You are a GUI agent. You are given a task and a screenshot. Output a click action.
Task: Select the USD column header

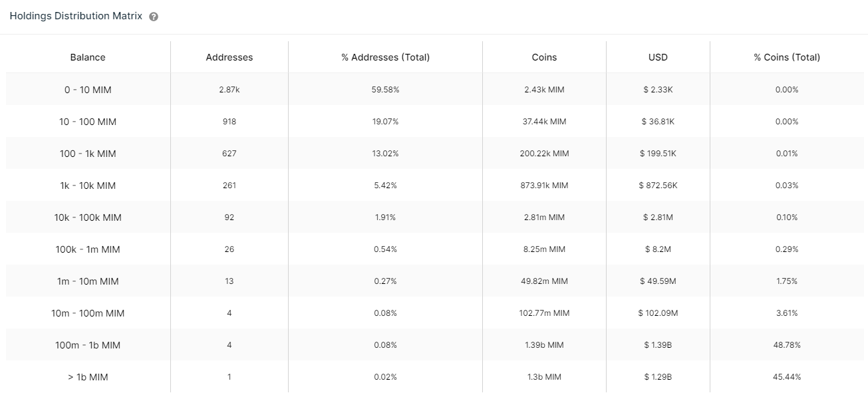pyautogui.click(x=658, y=57)
